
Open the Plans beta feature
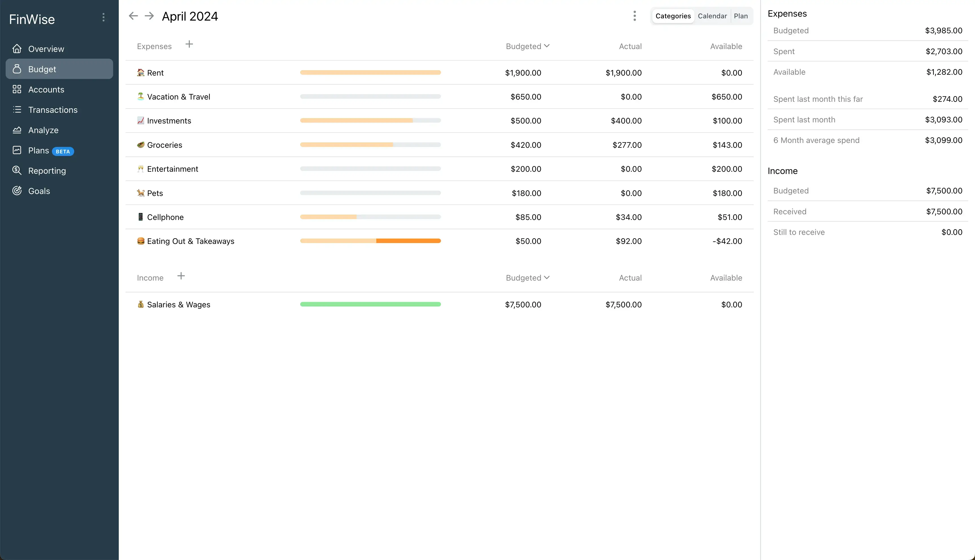click(38, 150)
